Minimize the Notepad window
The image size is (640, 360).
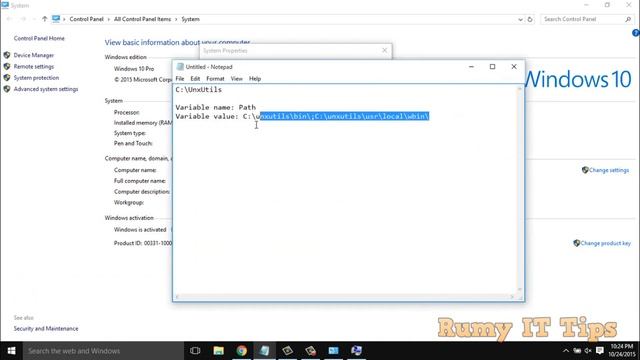coord(471,67)
